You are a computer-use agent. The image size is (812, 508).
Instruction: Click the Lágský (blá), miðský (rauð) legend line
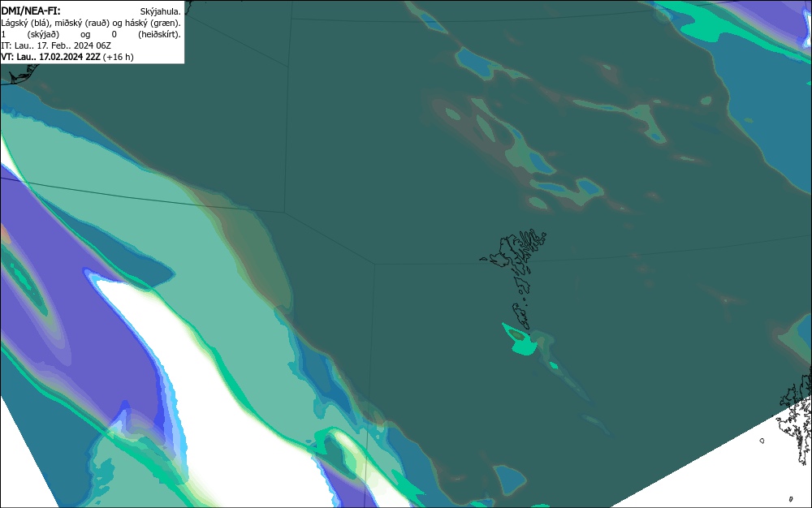coord(91,23)
